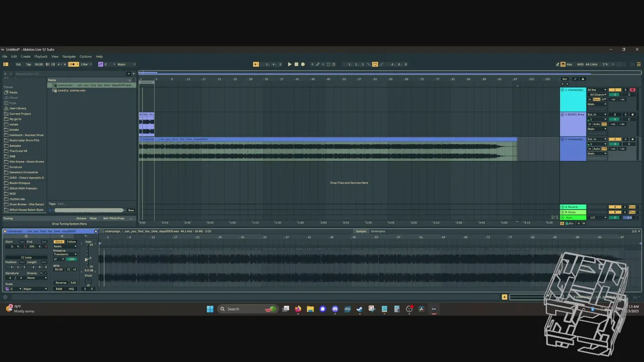Toggle the Ext sync button
This screenshot has height=362, width=644.
[x=19, y=64]
